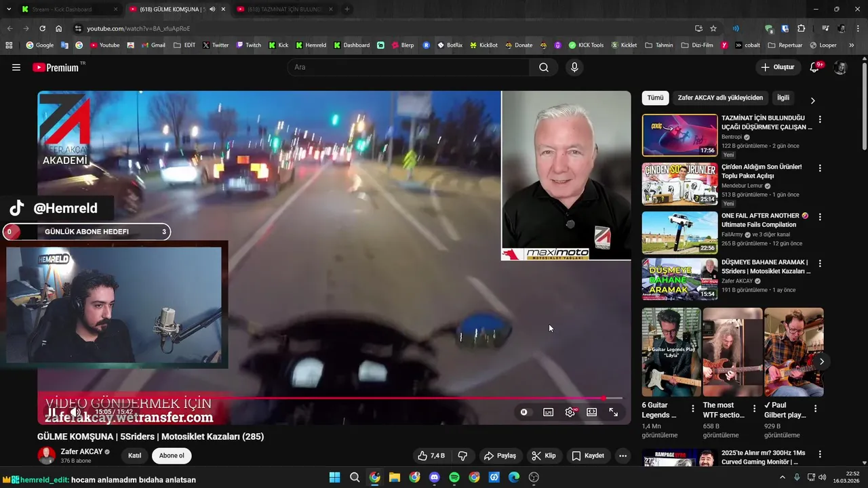Open options for 'The most WTF' short
Screen dimensions: 868x488
coord(754,409)
